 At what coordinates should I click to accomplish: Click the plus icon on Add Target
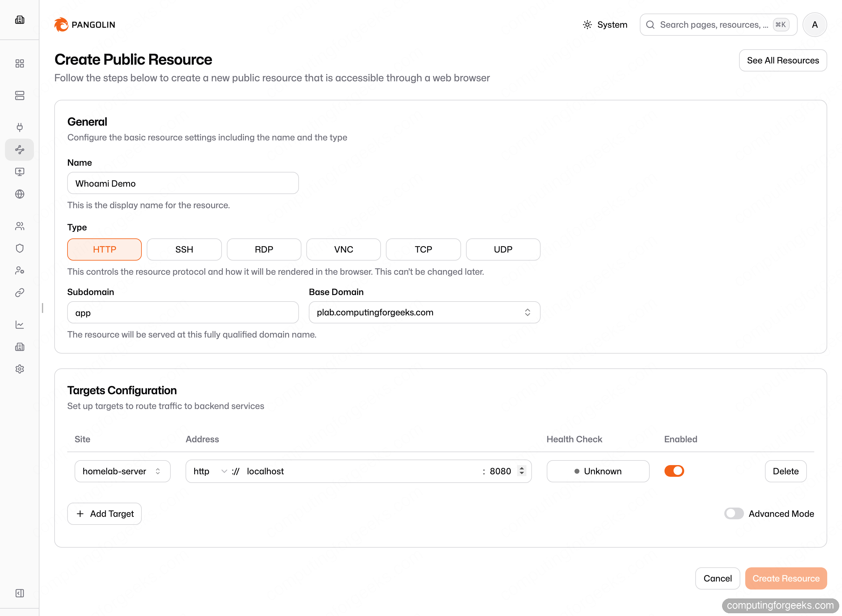click(80, 513)
